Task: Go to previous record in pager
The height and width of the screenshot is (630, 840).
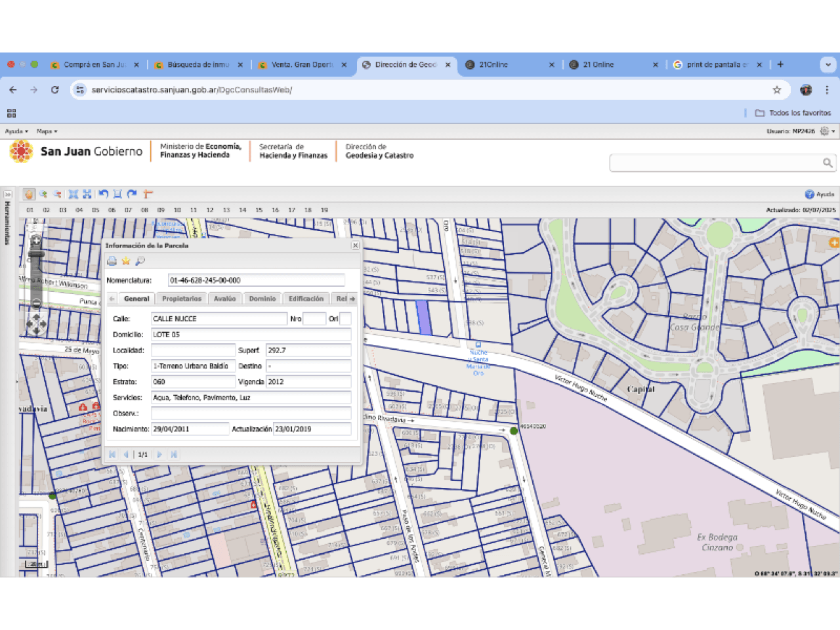Action: [126, 454]
